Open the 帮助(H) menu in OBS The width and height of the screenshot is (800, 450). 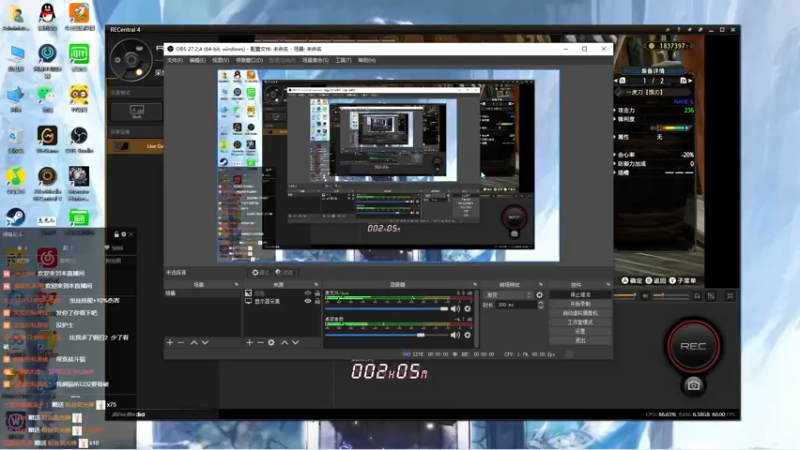(x=367, y=60)
